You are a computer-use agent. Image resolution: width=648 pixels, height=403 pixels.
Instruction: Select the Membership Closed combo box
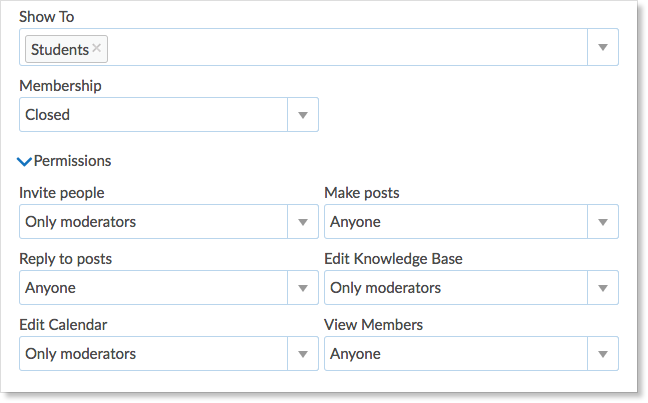pos(150,115)
